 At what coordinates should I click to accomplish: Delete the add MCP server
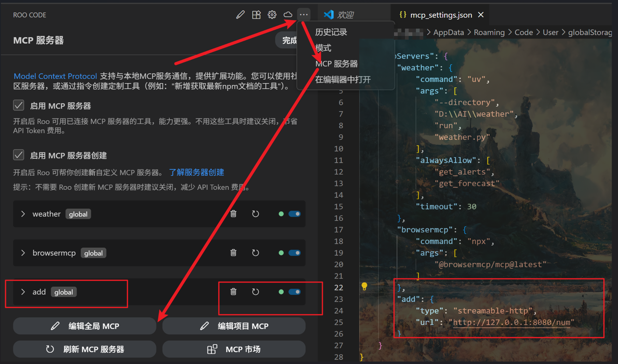pyautogui.click(x=233, y=292)
